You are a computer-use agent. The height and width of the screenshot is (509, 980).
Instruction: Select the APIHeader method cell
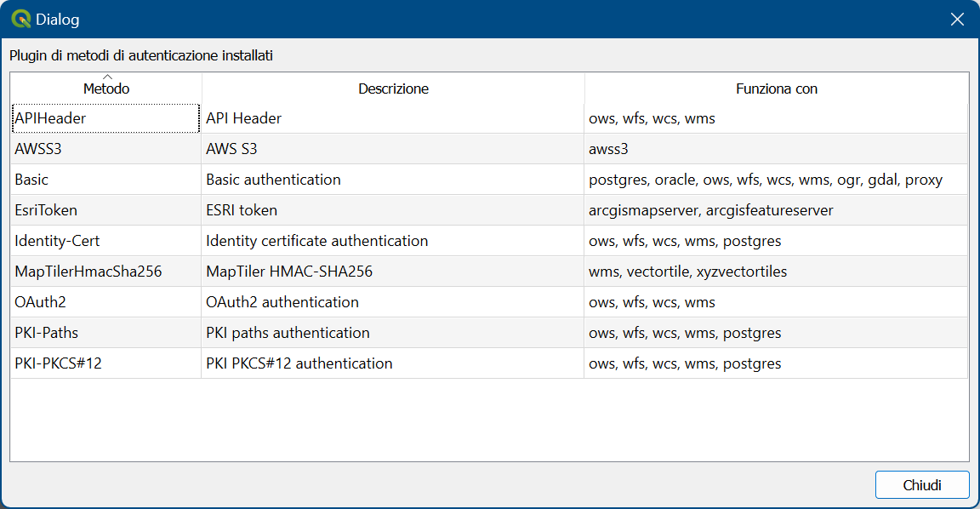(105, 118)
